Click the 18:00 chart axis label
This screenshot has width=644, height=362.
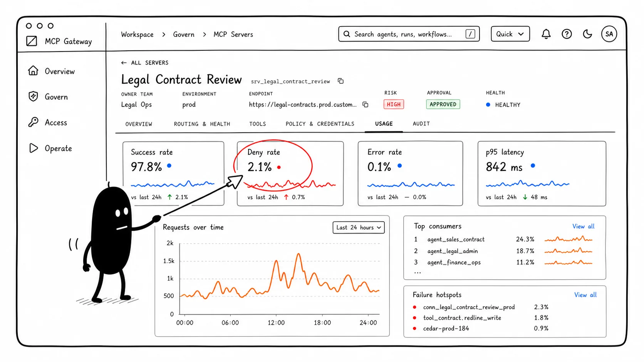pos(322,323)
